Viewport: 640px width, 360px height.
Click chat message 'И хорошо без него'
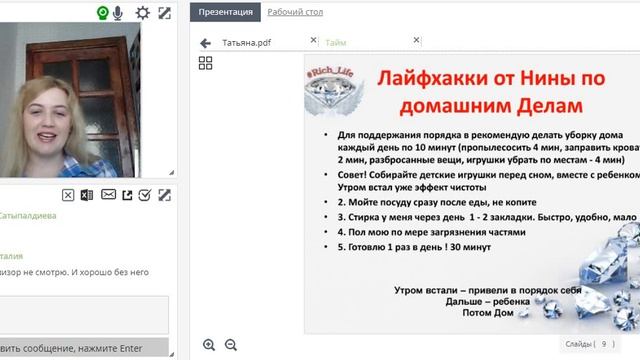[x=110, y=272]
